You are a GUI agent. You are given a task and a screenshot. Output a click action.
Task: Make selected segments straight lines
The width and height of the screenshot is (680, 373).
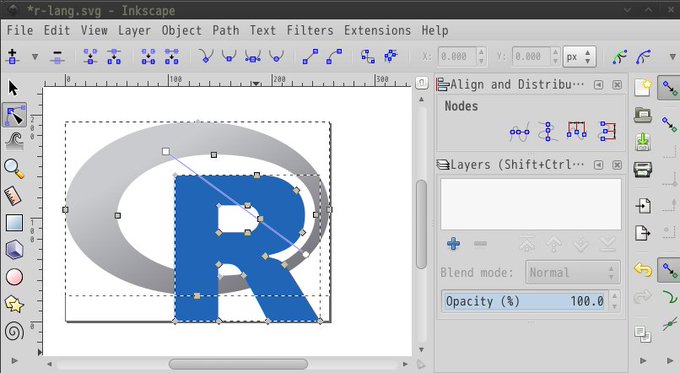tap(310, 56)
